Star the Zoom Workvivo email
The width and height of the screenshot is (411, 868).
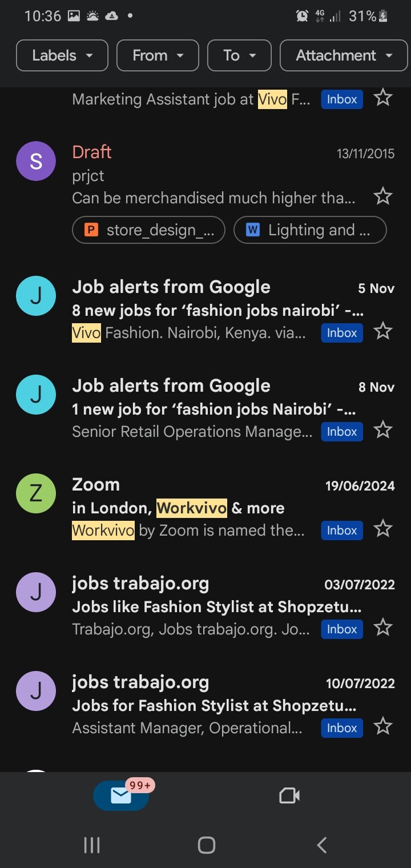click(x=382, y=529)
